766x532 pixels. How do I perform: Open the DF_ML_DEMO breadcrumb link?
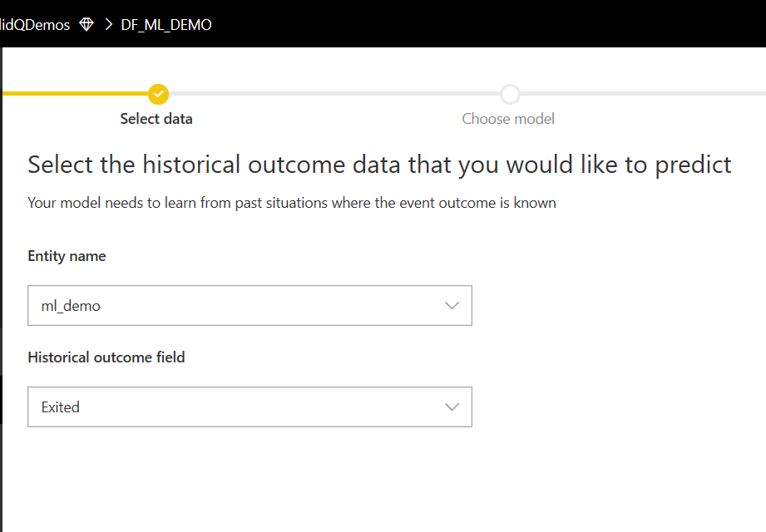166,25
